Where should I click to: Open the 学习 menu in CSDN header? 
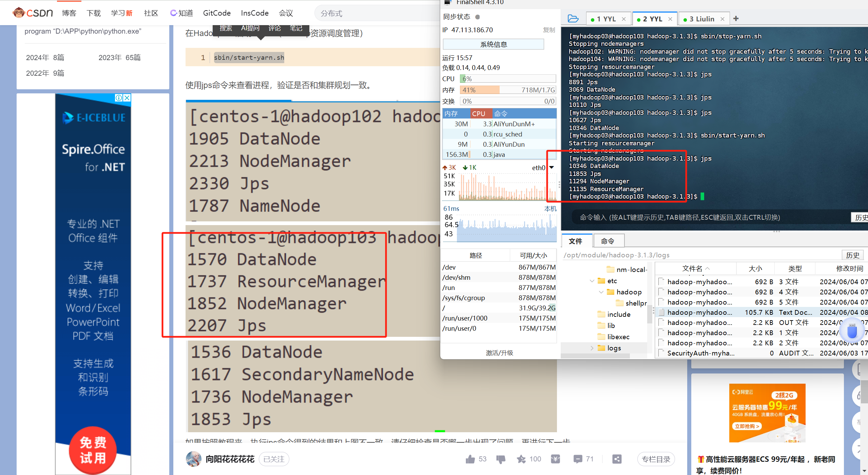click(x=121, y=13)
